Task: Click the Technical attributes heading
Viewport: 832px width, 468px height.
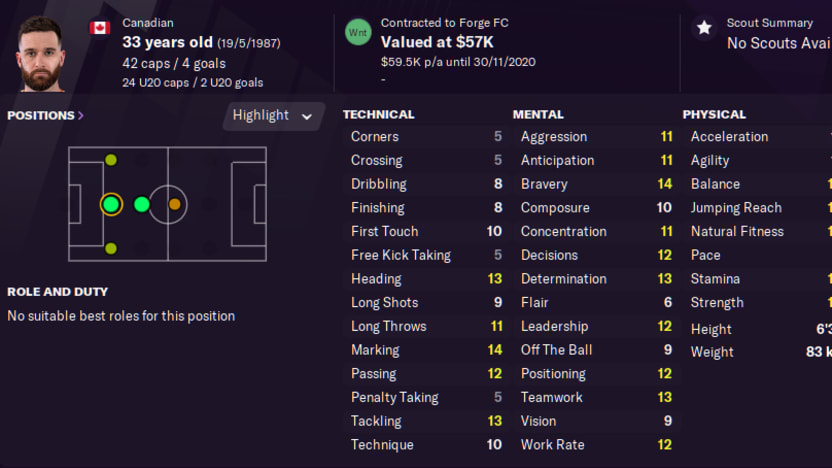Action: pyautogui.click(x=378, y=115)
